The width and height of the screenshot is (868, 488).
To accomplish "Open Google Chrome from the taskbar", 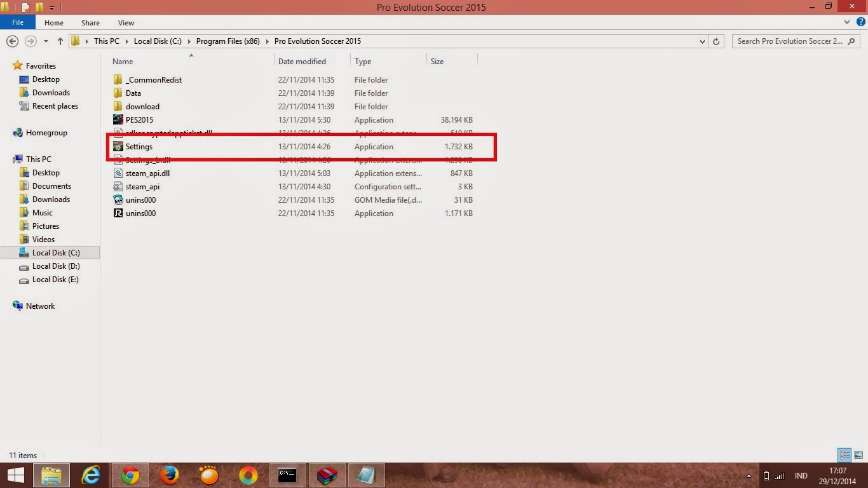I will point(130,475).
